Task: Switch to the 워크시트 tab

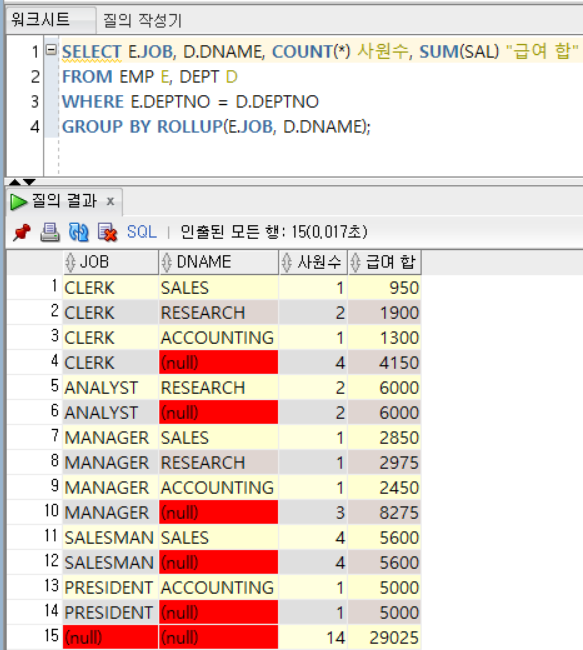Action: tap(50, 19)
